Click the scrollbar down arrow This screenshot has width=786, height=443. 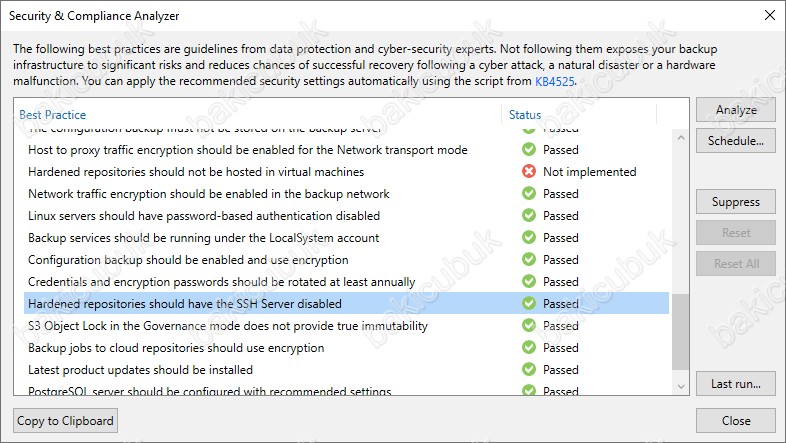point(680,386)
